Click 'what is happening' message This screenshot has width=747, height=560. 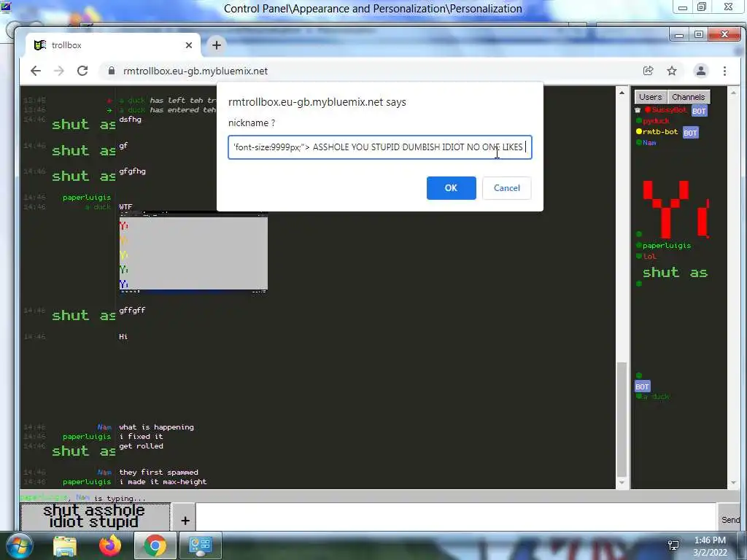(156, 427)
